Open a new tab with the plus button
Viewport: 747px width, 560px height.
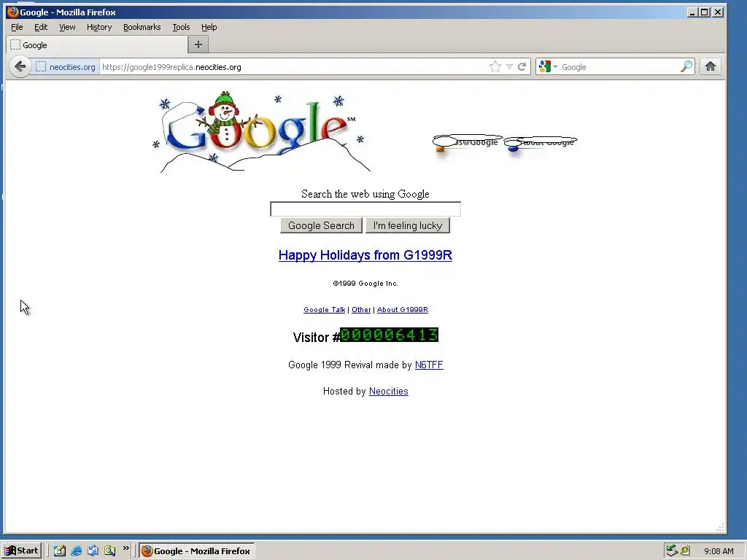click(198, 44)
